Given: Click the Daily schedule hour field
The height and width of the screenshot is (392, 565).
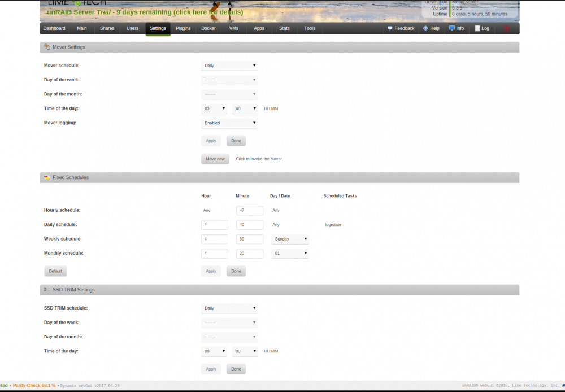Looking at the screenshot, I should click(x=215, y=225).
